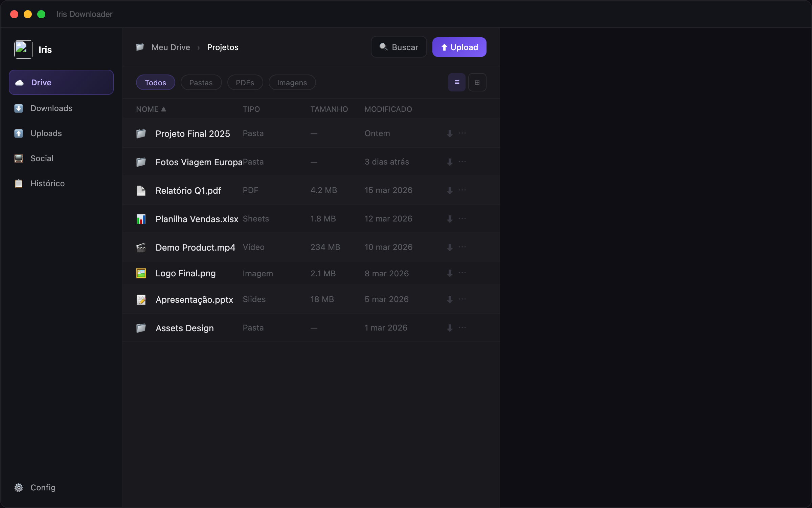
Task: Click the magnifier icon inside Buscar
Action: coord(384,47)
